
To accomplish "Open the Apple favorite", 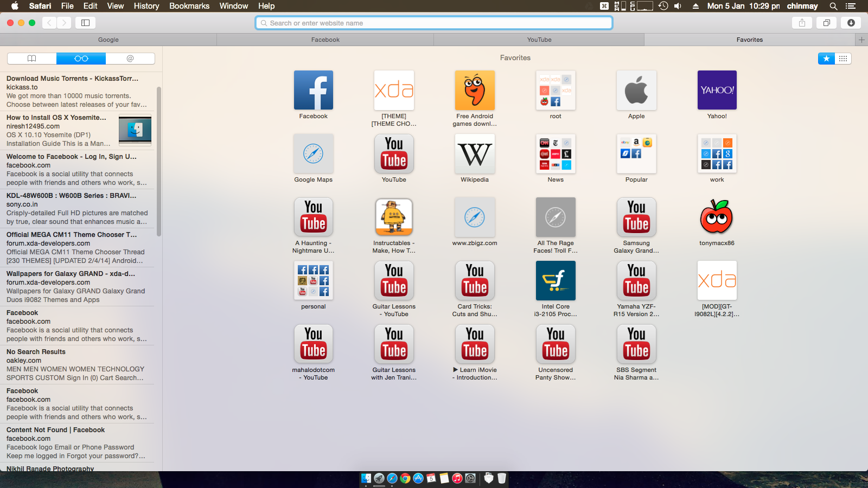I will coord(636,90).
